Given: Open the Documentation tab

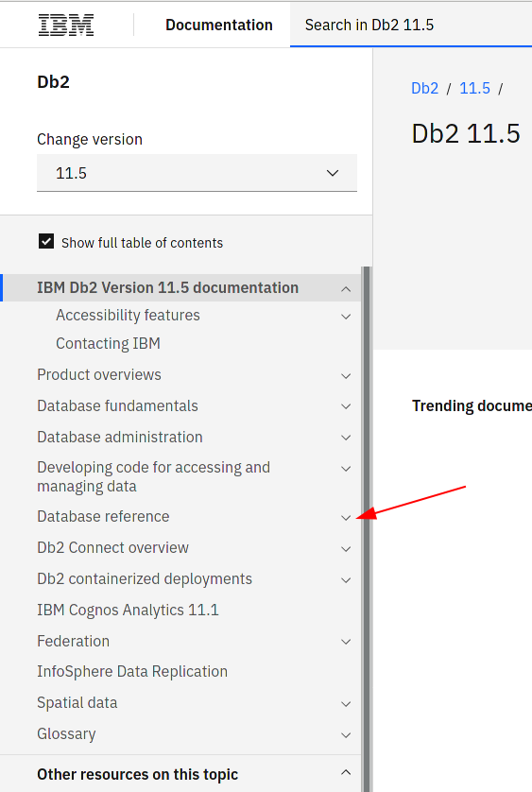Looking at the screenshot, I should coord(219,25).
